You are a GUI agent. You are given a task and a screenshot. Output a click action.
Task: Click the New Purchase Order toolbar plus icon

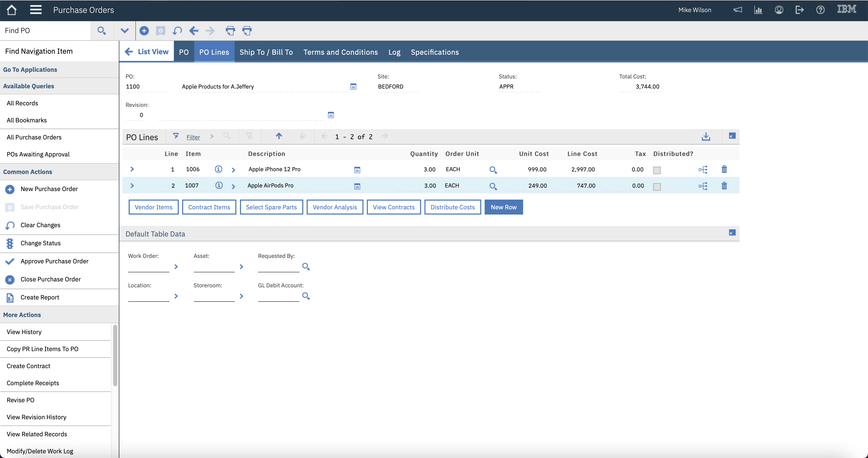click(x=144, y=31)
